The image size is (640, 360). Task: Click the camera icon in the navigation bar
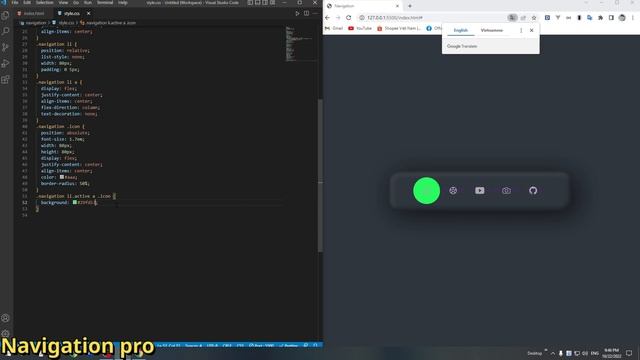click(507, 191)
